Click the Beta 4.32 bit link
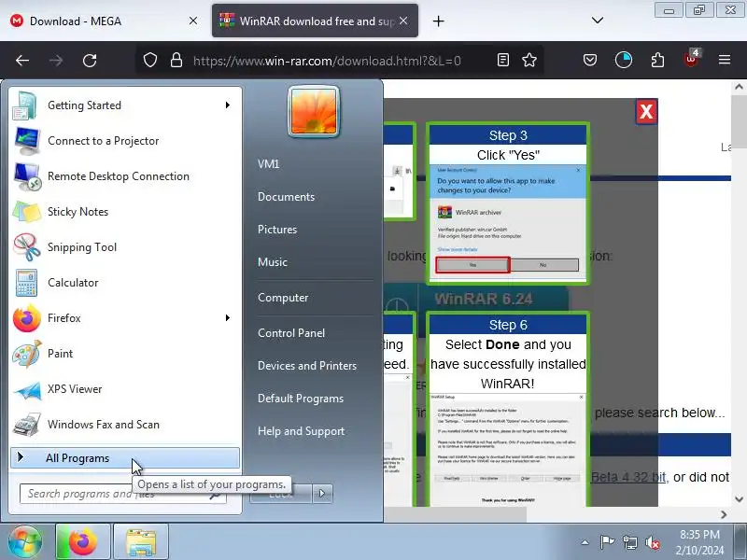This screenshot has width=747, height=560. [x=628, y=477]
